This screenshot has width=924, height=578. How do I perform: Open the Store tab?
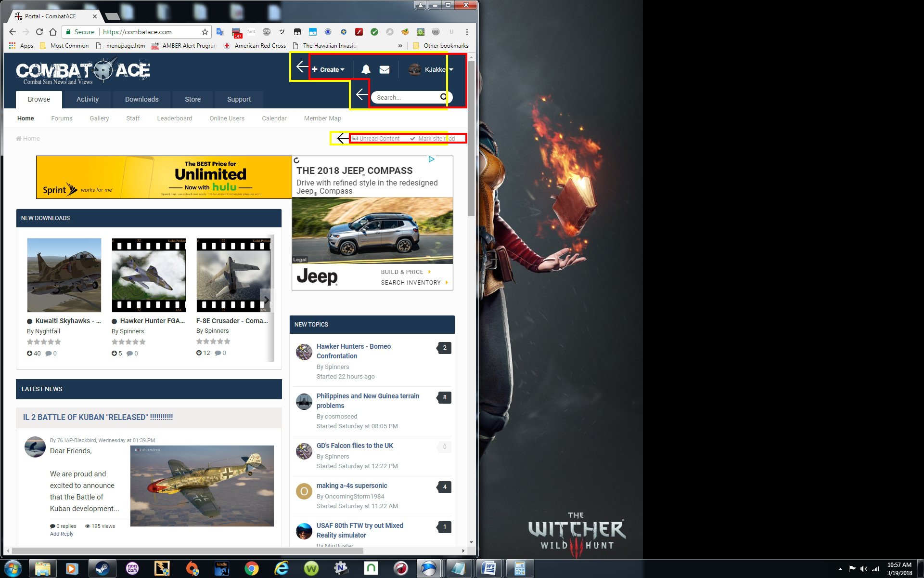(193, 99)
